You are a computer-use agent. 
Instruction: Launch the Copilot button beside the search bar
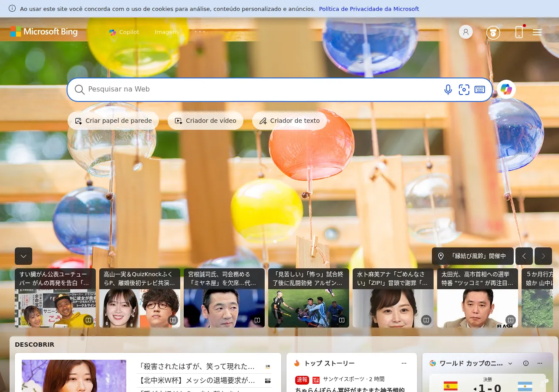[x=506, y=89]
